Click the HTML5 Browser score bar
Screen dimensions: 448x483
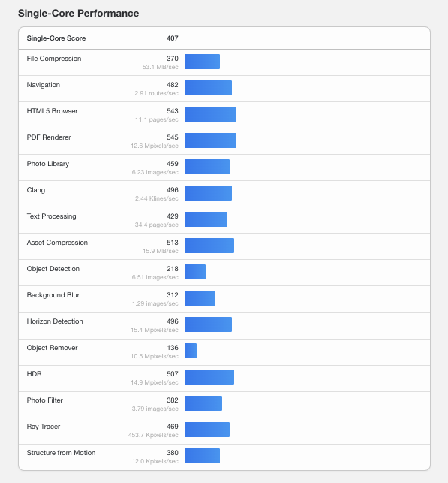click(x=210, y=114)
